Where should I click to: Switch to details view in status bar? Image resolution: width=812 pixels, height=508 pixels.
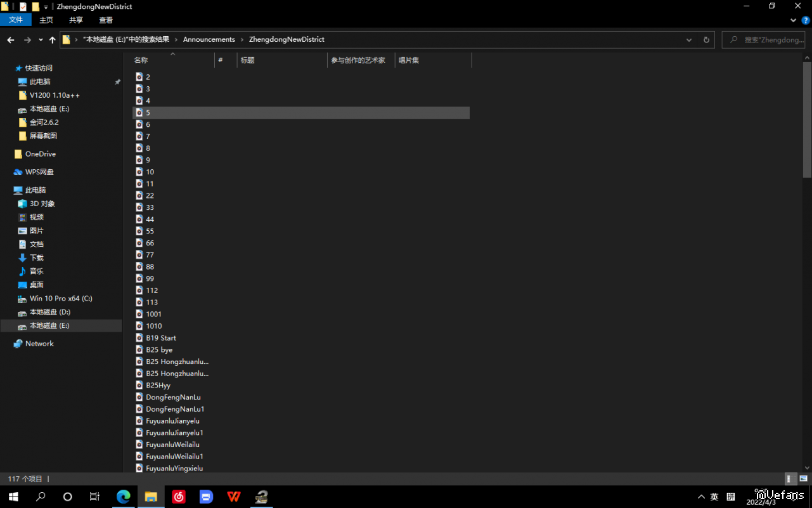pos(790,479)
